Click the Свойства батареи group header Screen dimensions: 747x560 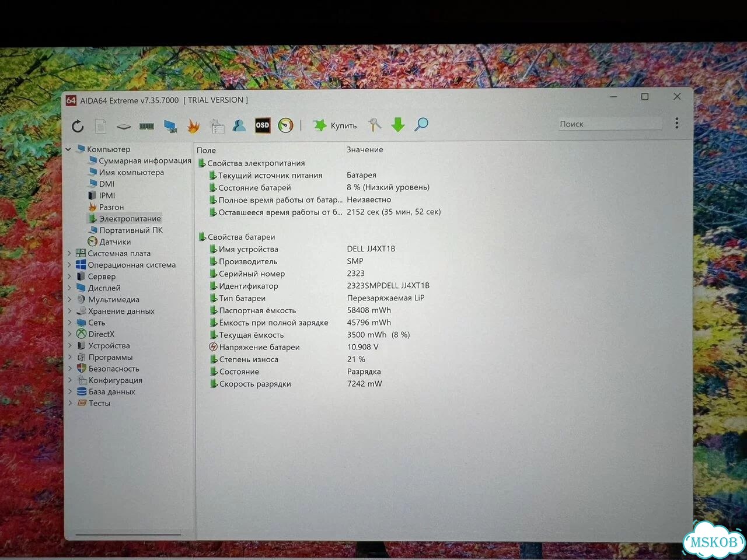click(236, 237)
